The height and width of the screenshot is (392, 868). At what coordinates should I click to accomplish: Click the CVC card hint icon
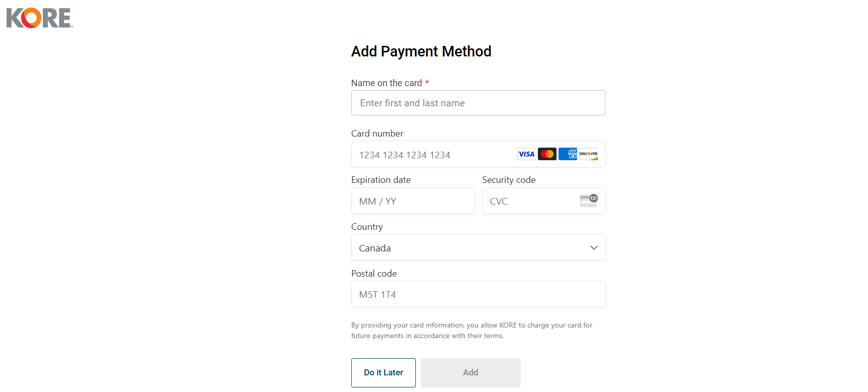588,201
